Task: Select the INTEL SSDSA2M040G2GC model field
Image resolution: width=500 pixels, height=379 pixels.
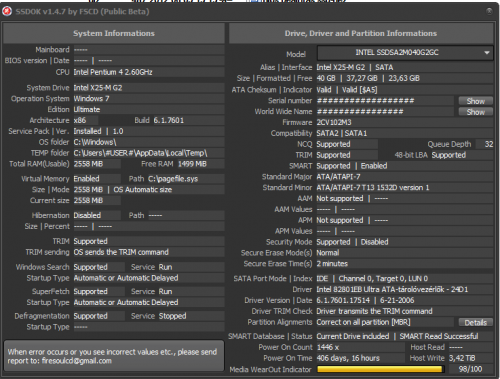Action: pyautogui.click(x=405, y=53)
